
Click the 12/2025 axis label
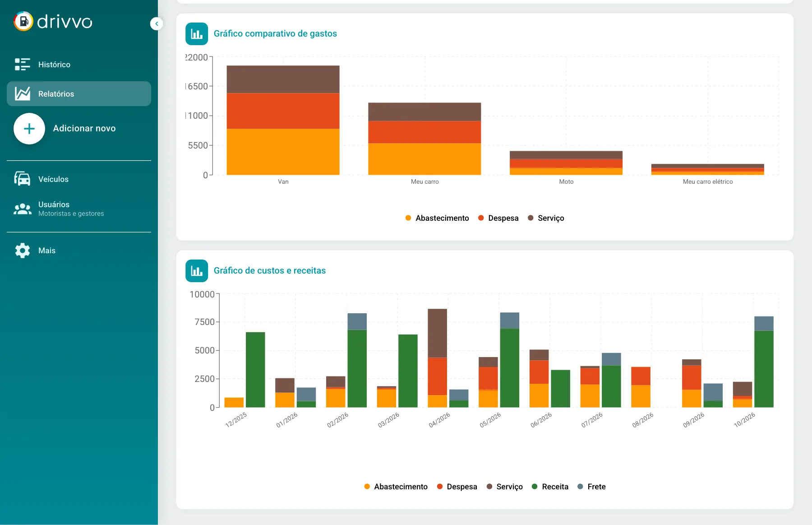(x=236, y=419)
